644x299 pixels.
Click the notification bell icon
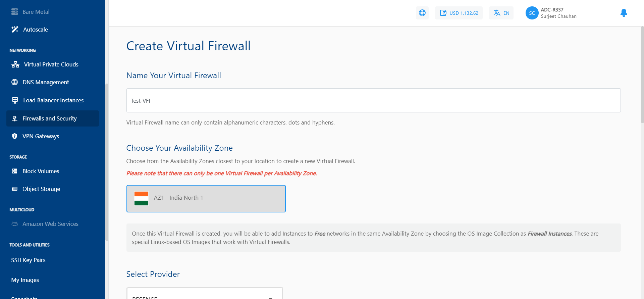[x=624, y=13]
